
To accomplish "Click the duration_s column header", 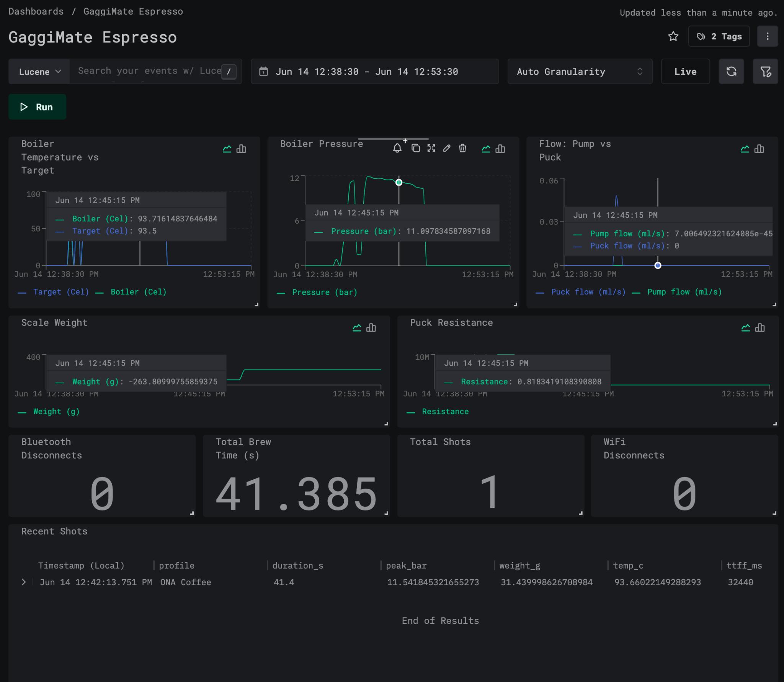I will coord(297,566).
